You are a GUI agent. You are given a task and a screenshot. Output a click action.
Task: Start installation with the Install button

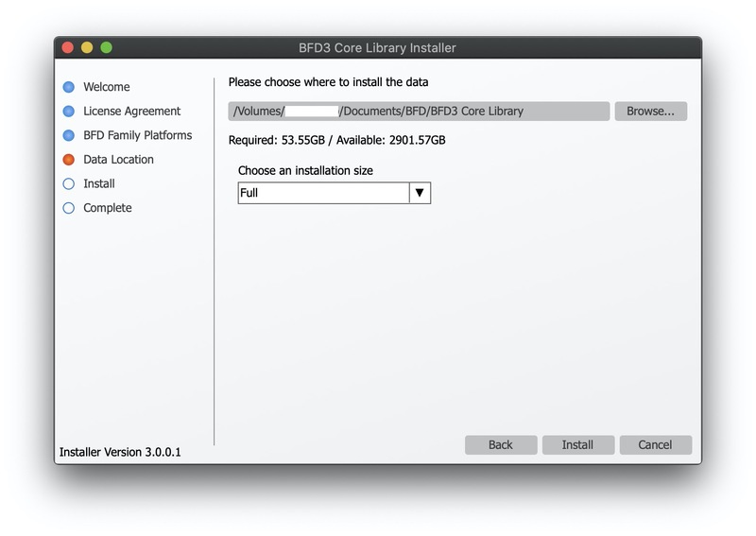[x=578, y=445]
